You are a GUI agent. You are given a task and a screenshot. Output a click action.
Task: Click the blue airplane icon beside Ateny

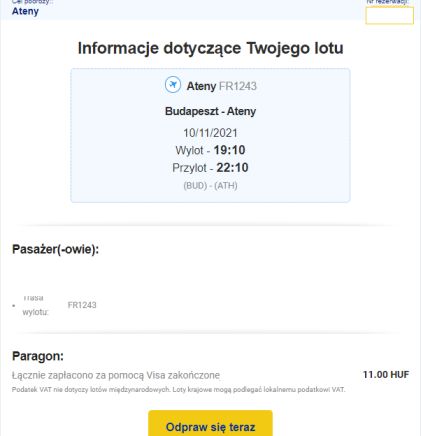tap(173, 85)
